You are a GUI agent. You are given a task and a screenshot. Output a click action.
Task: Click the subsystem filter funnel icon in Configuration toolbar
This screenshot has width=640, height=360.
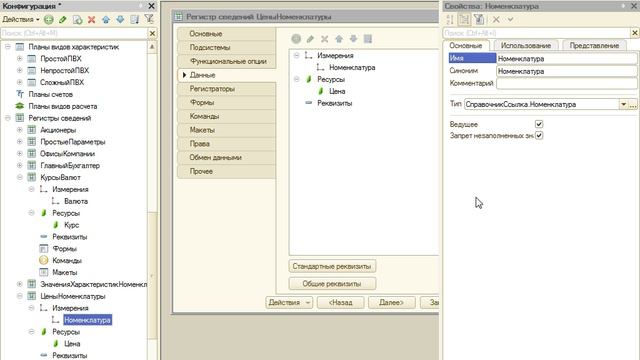tap(149, 19)
